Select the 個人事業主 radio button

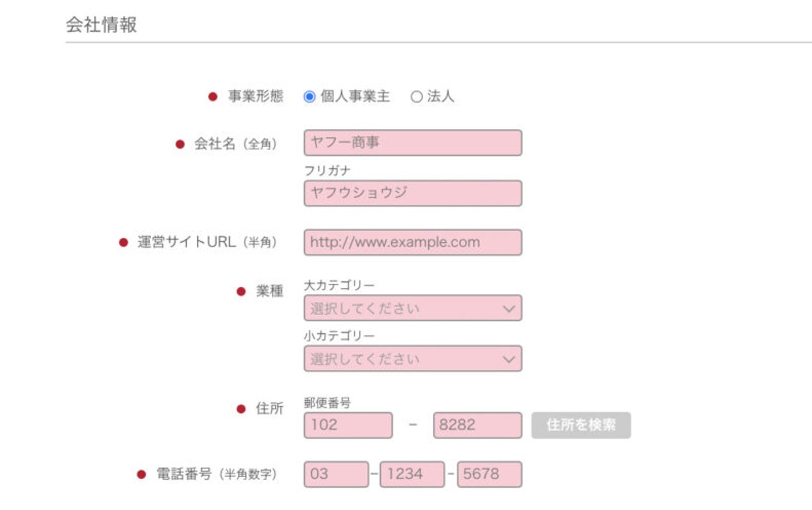[x=310, y=97]
